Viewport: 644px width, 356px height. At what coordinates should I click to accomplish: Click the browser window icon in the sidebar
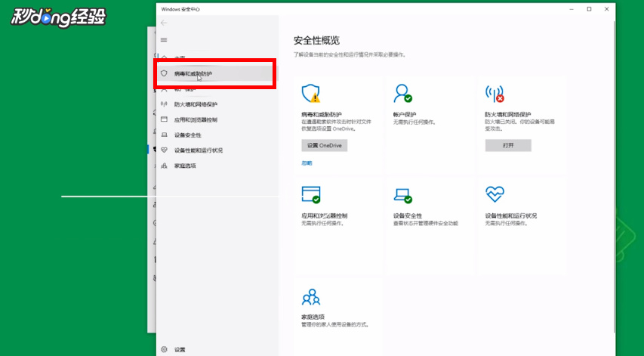click(x=164, y=119)
